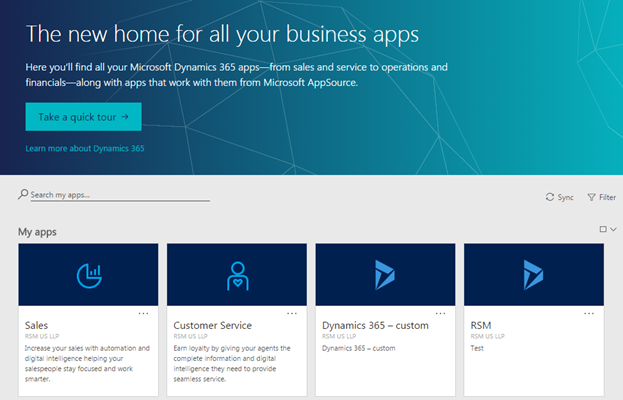Click the Customer Service tile title
This screenshot has width=623, height=400.
coord(213,325)
